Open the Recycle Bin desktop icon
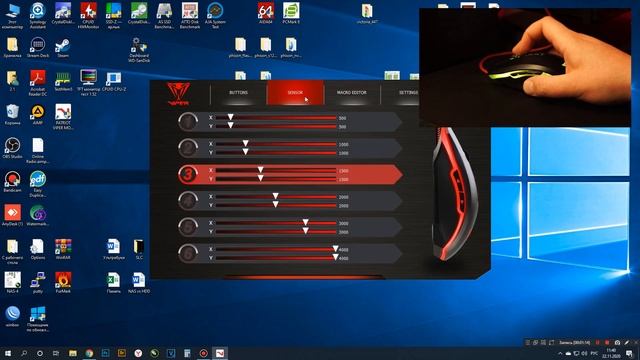This screenshot has width=640, height=360. (x=12, y=114)
